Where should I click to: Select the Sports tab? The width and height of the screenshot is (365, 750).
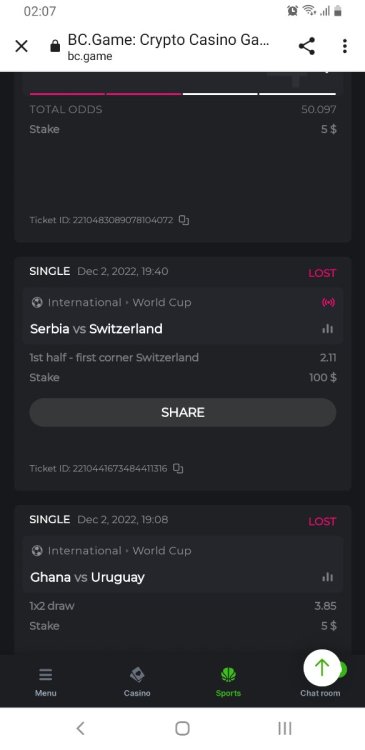tap(228, 682)
